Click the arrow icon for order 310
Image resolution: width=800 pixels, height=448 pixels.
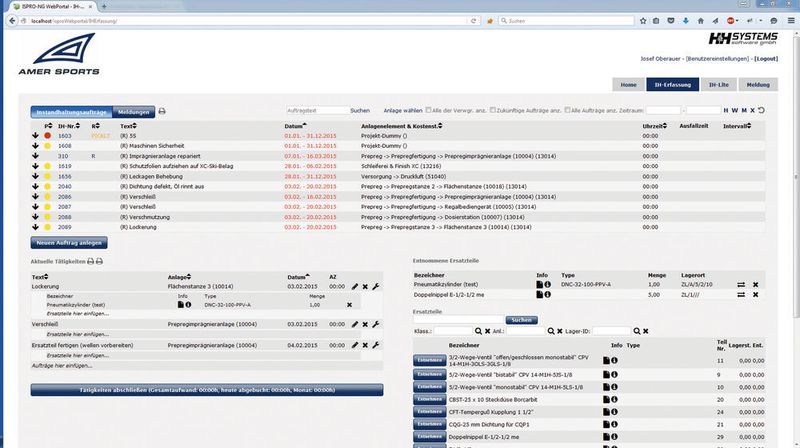click(35, 156)
